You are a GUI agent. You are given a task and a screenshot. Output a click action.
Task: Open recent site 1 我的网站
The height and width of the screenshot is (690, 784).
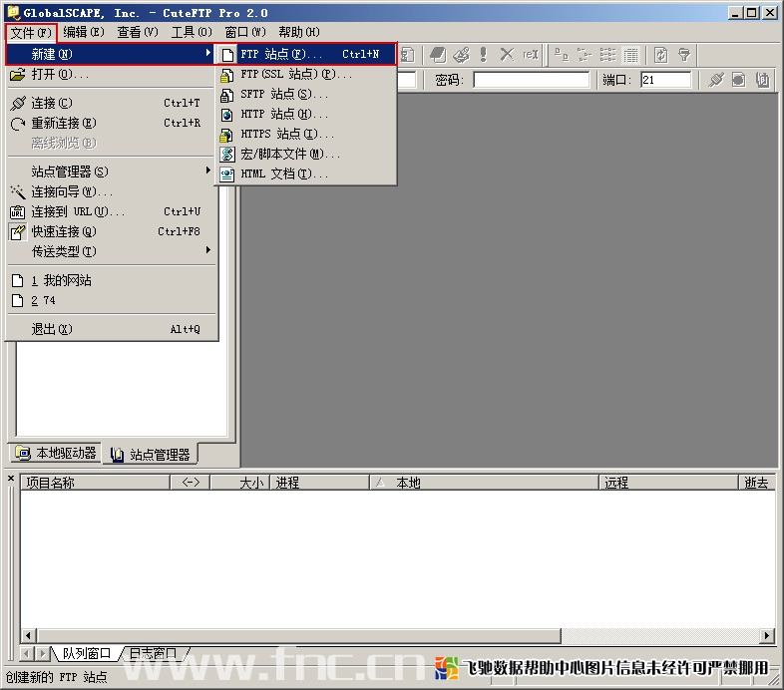click(x=111, y=280)
